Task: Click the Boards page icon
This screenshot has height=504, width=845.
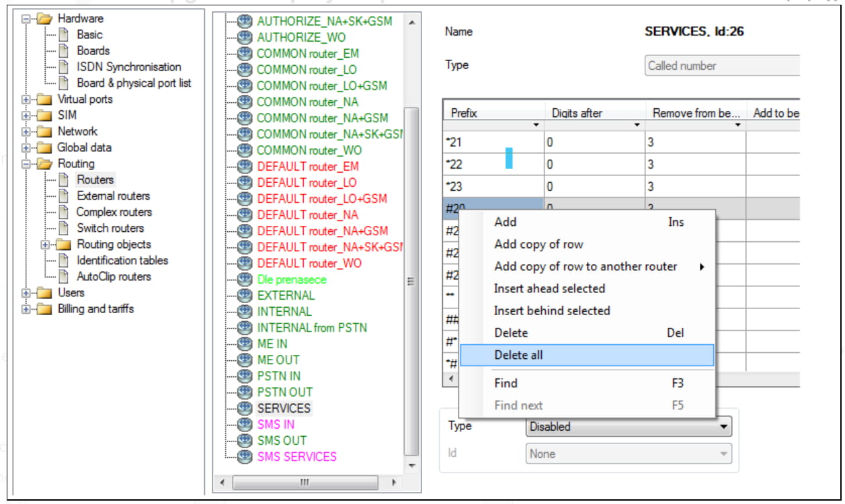Action: click(x=64, y=51)
